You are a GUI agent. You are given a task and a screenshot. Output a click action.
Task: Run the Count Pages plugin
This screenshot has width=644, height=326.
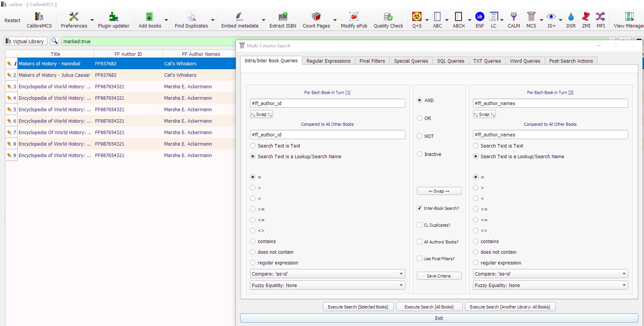click(316, 20)
